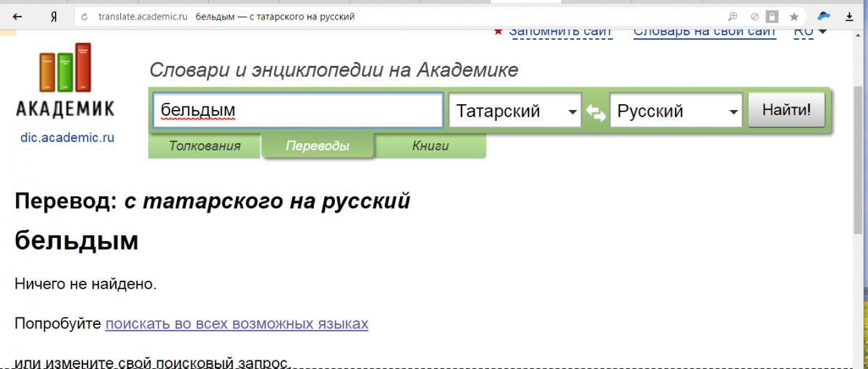Select the Переводы tab
Viewport: 868px width, 369px height.
(x=318, y=145)
